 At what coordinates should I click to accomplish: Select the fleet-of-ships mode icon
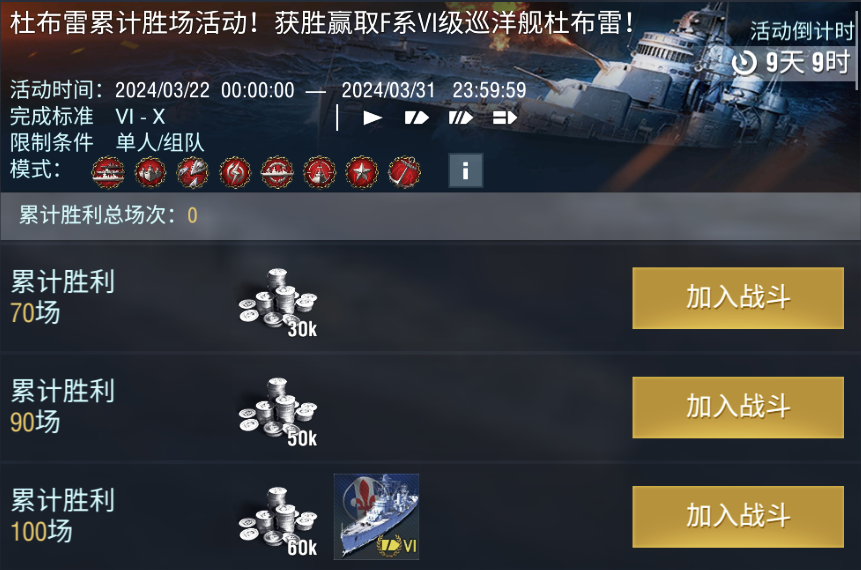(150, 172)
